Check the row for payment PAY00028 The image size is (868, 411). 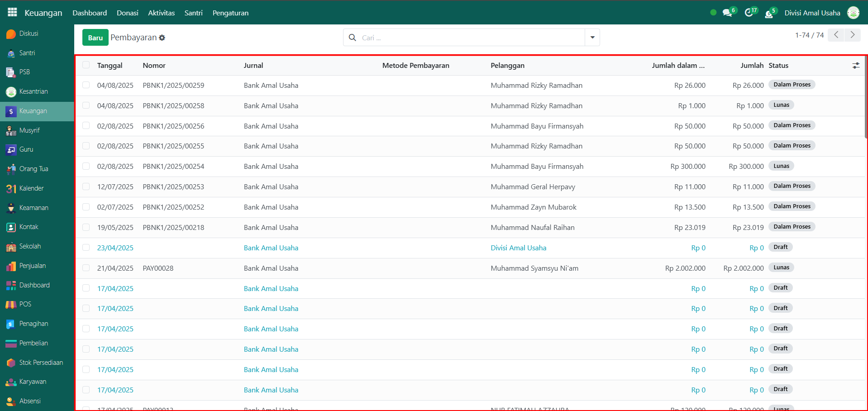pyautogui.click(x=86, y=268)
